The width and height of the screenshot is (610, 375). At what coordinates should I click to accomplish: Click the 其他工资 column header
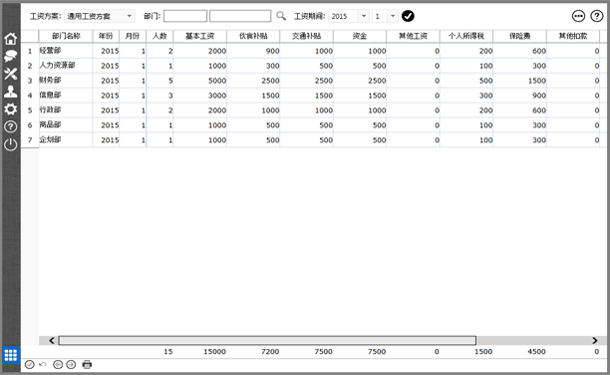tap(413, 36)
